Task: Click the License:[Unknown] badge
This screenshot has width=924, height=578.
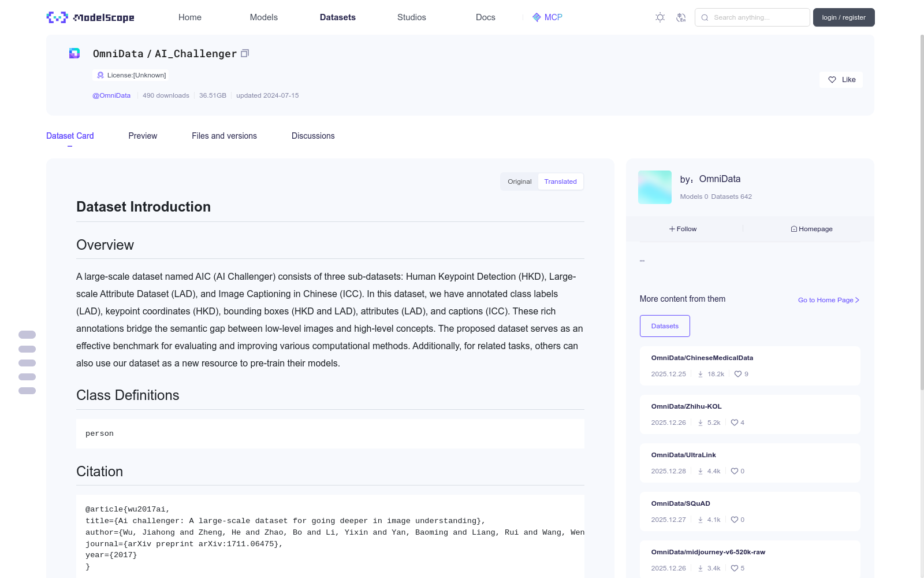Action: point(131,75)
